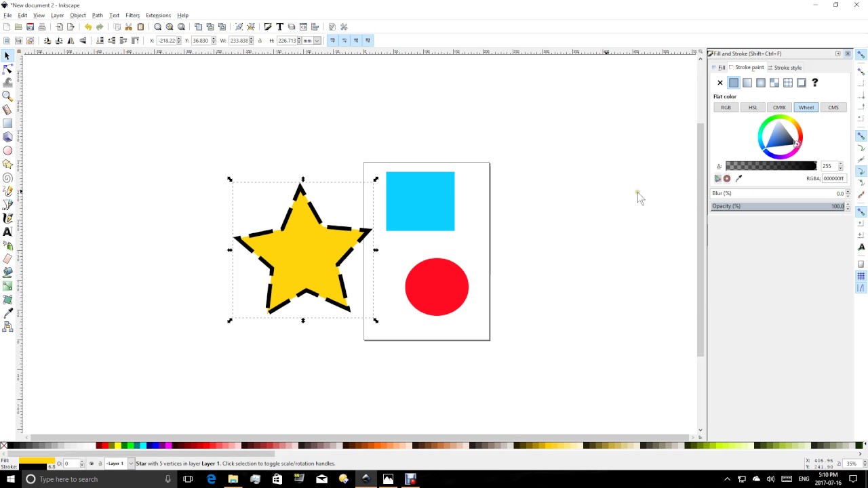The height and width of the screenshot is (488, 868).
Task: Open the Path menu
Action: coord(98,15)
